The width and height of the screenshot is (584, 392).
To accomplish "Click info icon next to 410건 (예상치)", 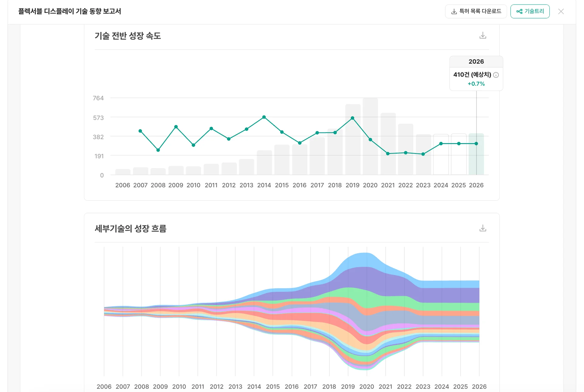I will coord(496,75).
